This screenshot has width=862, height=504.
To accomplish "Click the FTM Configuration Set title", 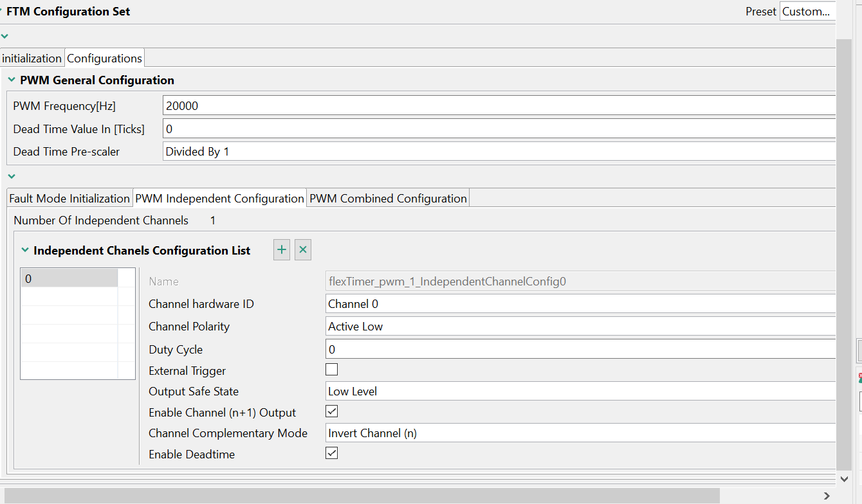I will [68, 11].
